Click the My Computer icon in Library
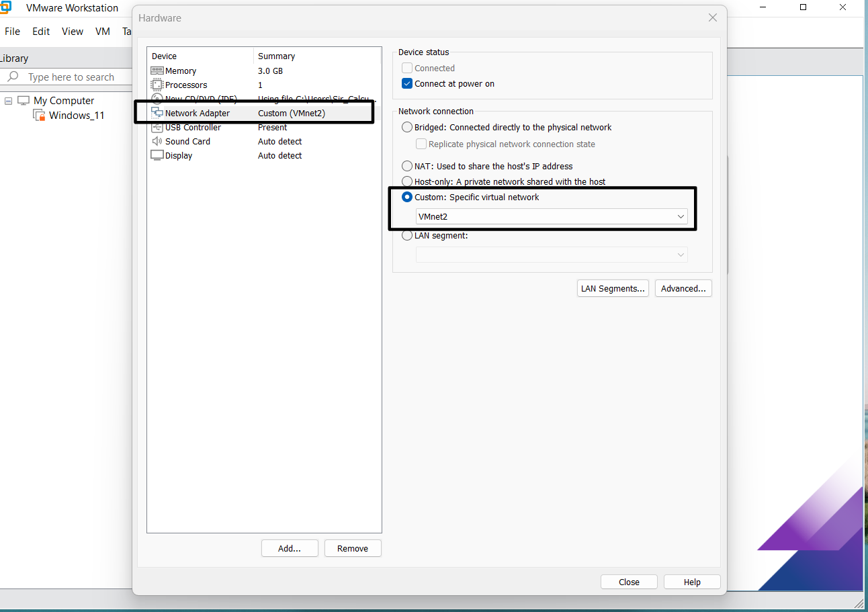Image resolution: width=868 pixels, height=612 pixels. click(x=24, y=100)
